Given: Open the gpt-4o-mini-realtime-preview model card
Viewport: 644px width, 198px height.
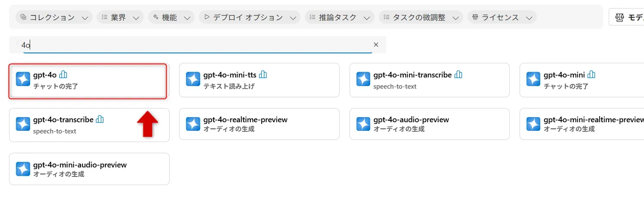Looking at the screenshot, I should [x=581, y=124].
